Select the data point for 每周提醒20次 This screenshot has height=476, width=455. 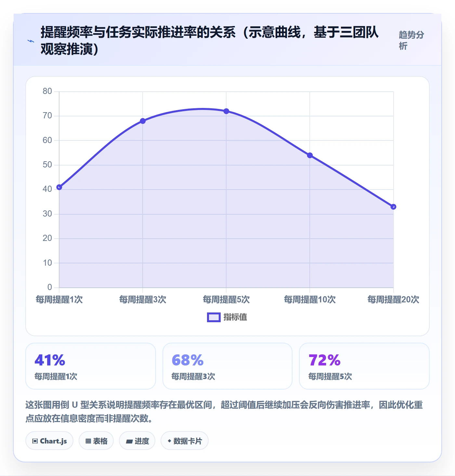coord(393,207)
